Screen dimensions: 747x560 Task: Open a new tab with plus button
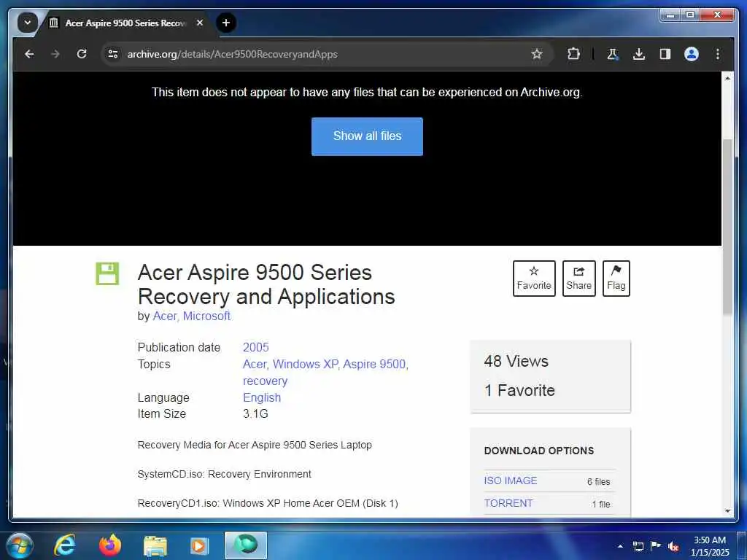tap(226, 23)
